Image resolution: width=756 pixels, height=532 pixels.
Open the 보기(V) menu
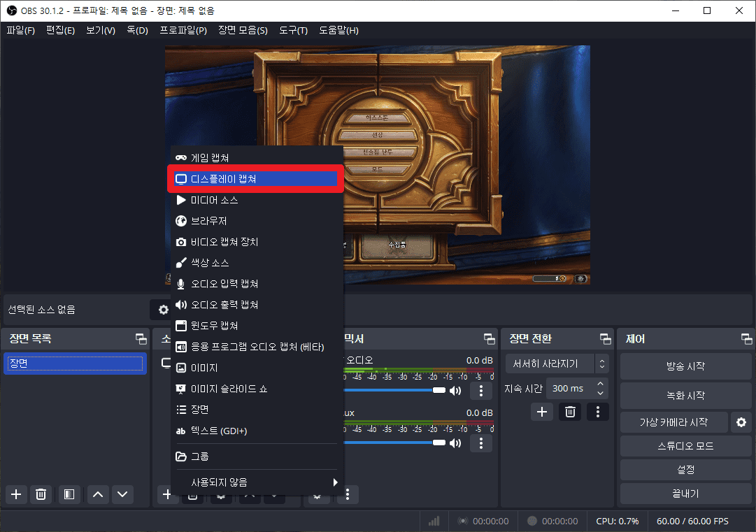[x=100, y=30]
